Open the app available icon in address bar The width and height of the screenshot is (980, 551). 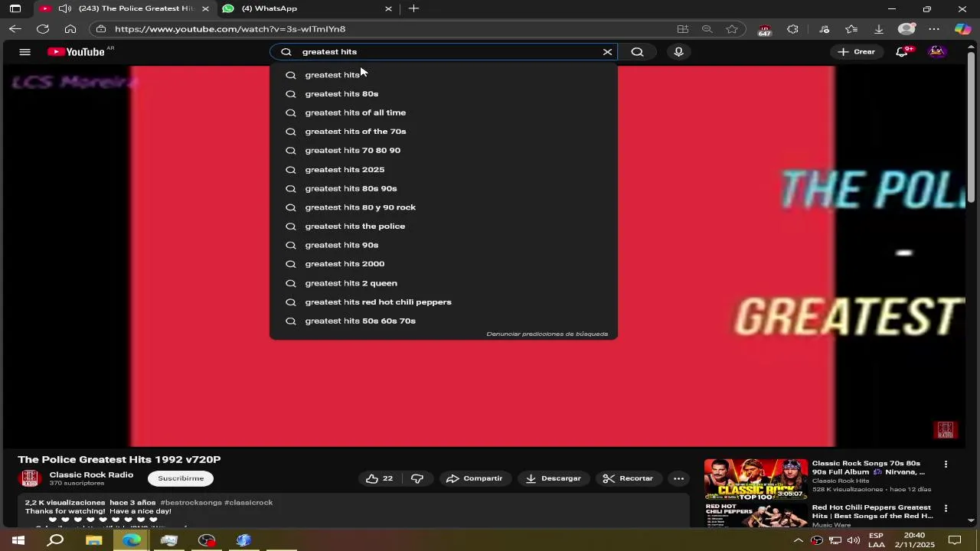tap(682, 29)
